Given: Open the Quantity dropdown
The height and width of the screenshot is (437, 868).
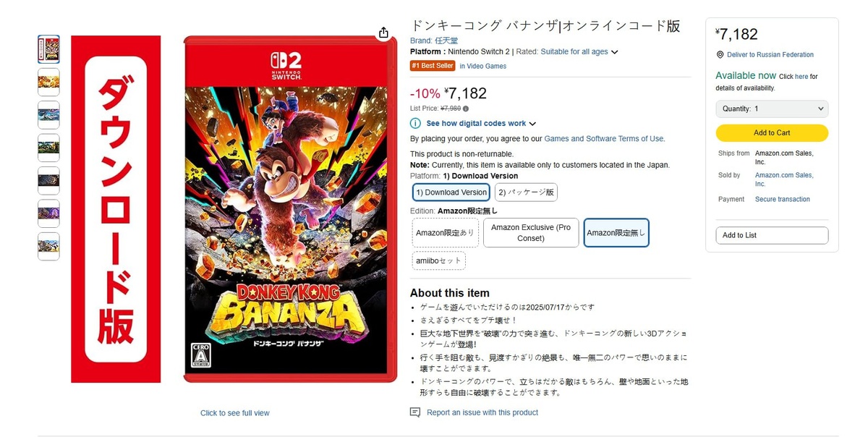Looking at the screenshot, I should click(x=772, y=109).
